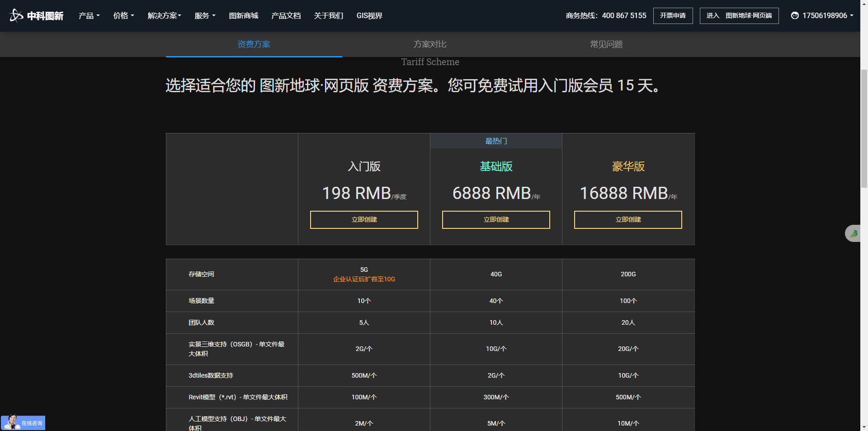This screenshot has height=431, width=868.
Task: Click the 豪华版 plan title
Action: pyautogui.click(x=628, y=166)
